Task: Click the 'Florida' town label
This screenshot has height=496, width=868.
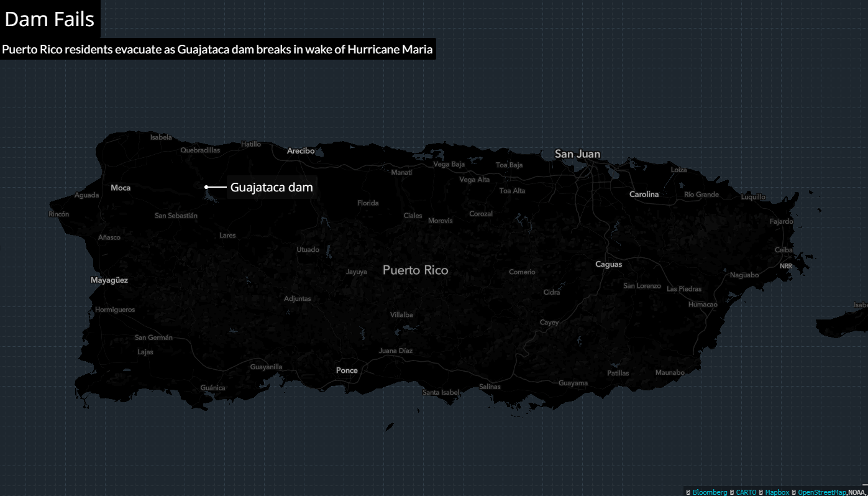Action: [x=368, y=203]
